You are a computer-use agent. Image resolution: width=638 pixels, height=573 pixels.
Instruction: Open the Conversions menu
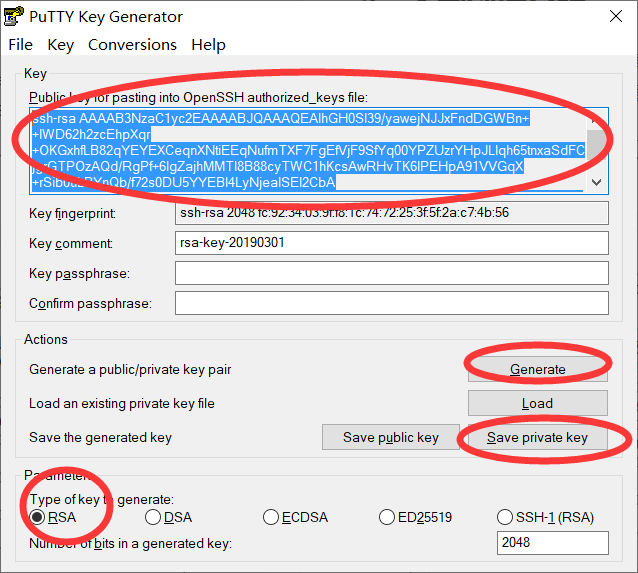[x=132, y=45]
